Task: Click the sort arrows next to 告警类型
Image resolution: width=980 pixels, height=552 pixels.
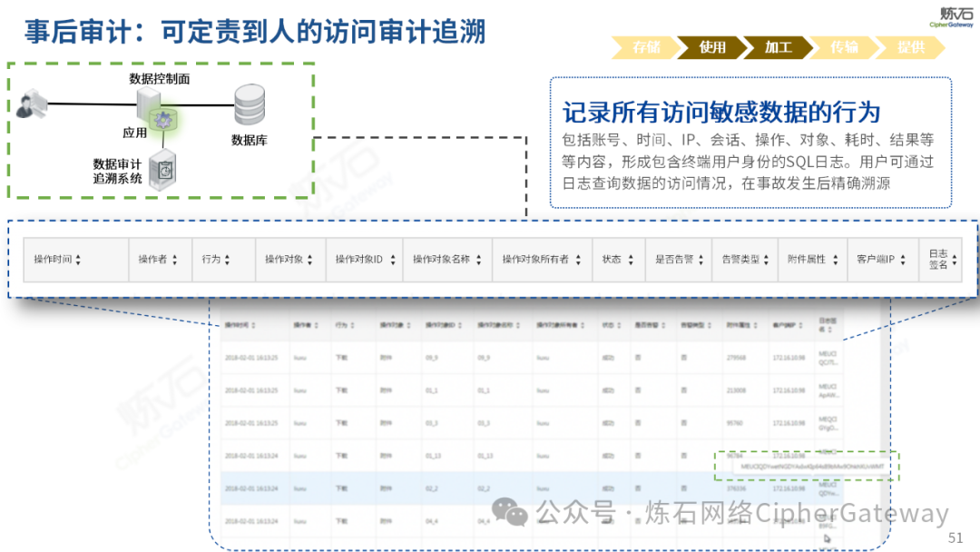Action: (766, 260)
